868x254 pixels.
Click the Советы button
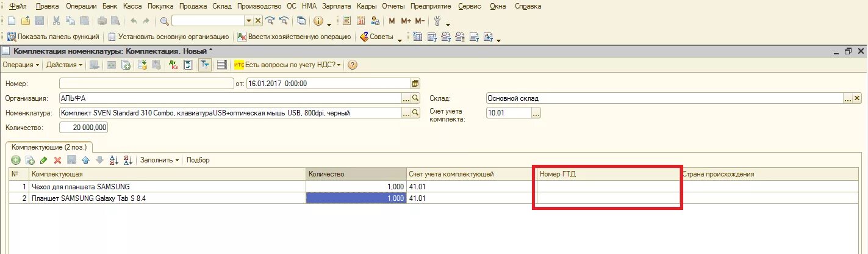(x=377, y=37)
